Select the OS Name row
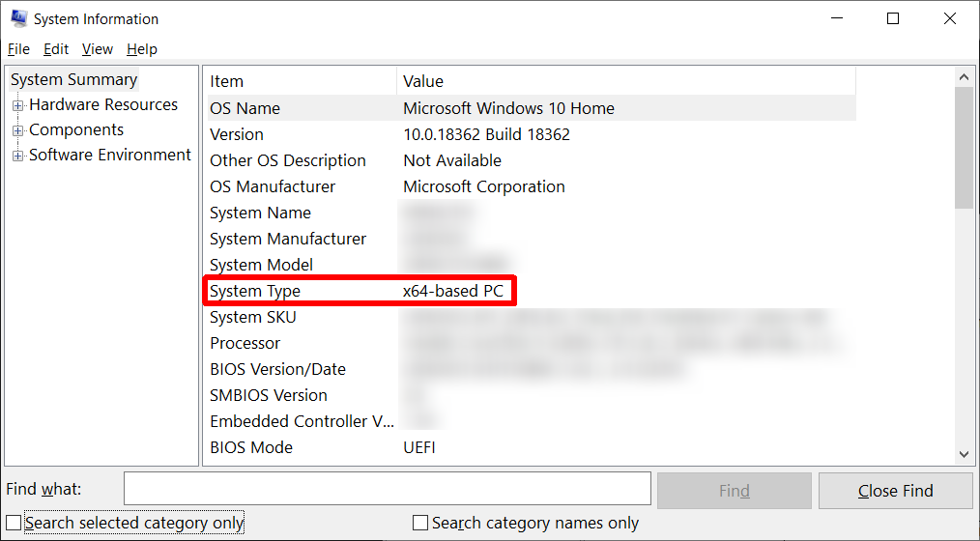Viewport: 980px width, 541px height. [532, 108]
